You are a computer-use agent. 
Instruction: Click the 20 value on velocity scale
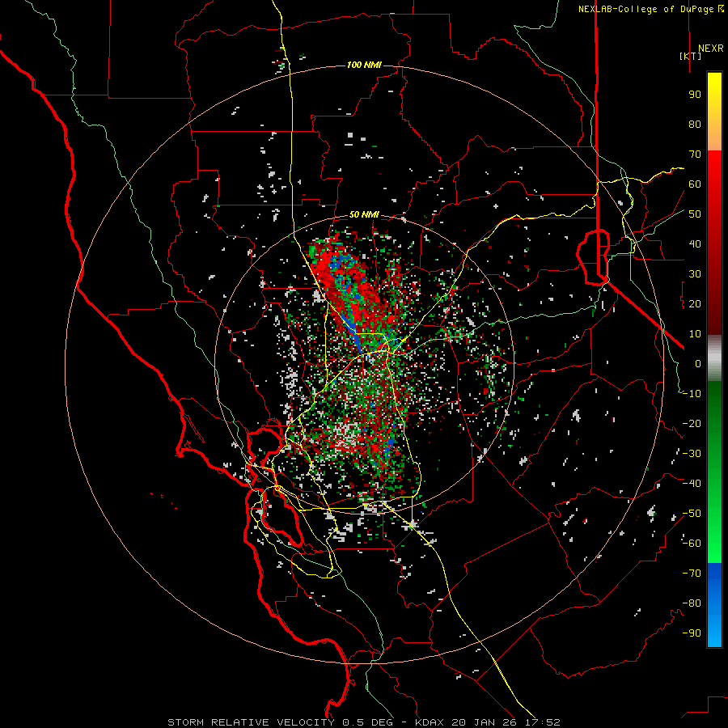click(695, 304)
